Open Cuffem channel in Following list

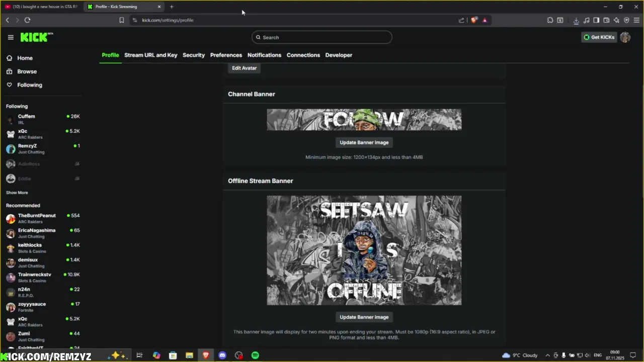[43, 119]
